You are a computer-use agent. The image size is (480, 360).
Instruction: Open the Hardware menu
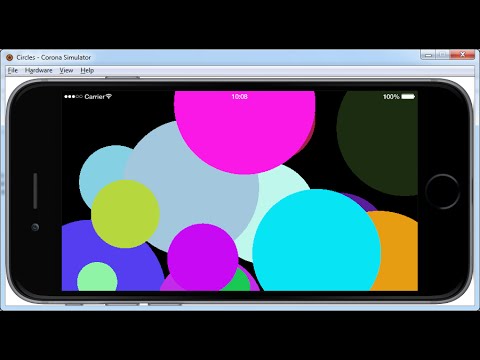(39, 70)
